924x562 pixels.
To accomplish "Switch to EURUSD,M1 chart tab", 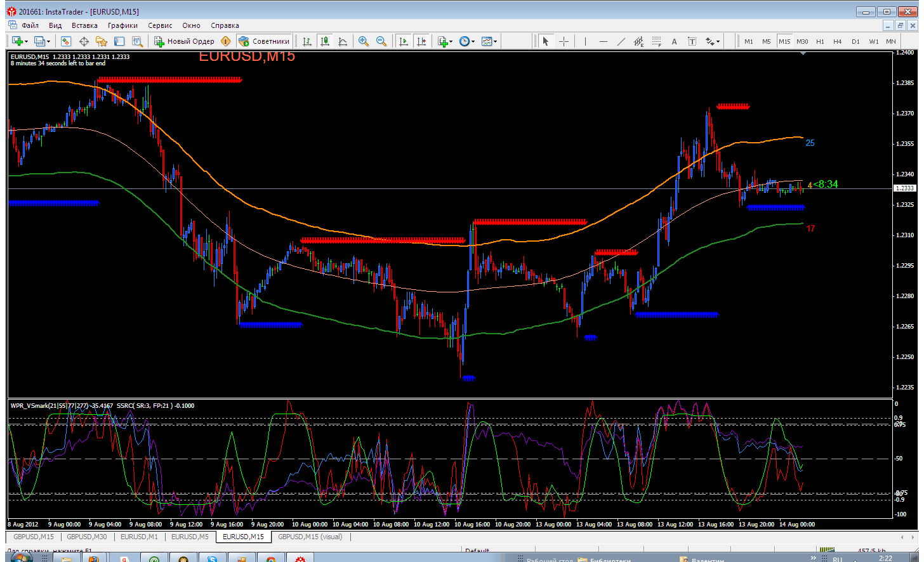I will 139,537.
